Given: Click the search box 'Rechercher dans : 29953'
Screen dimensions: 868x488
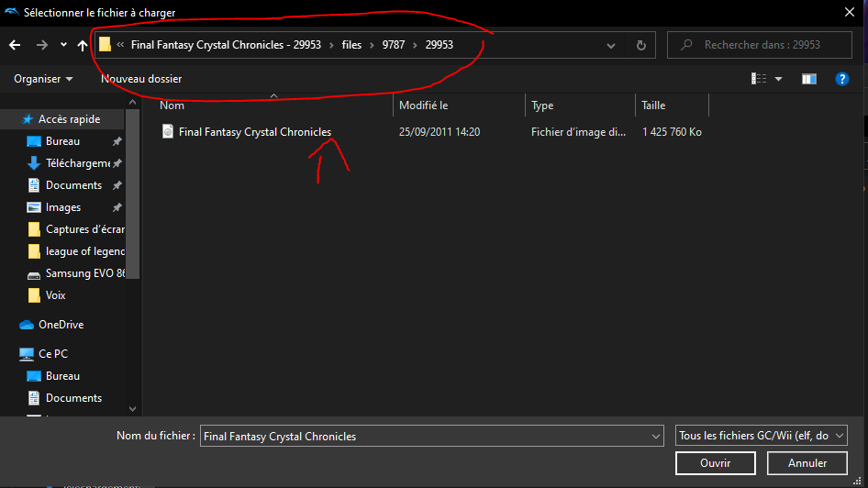Looking at the screenshot, I should pyautogui.click(x=760, y=45).
